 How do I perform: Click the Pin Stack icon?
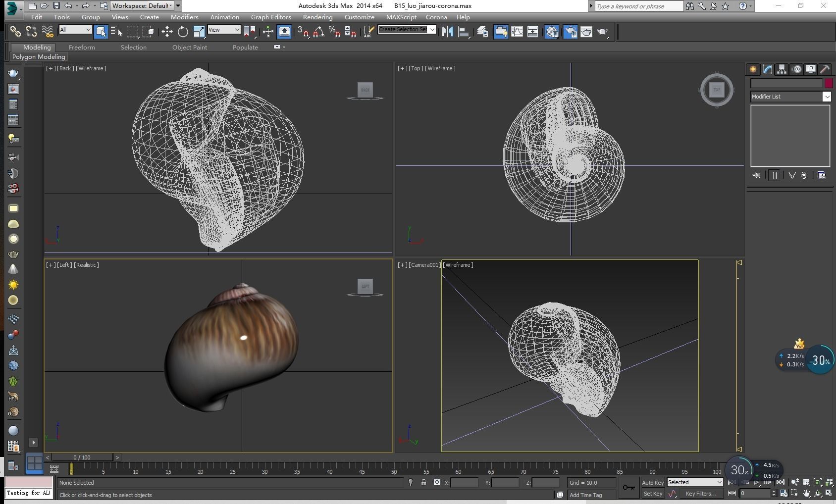click(756, 175)
